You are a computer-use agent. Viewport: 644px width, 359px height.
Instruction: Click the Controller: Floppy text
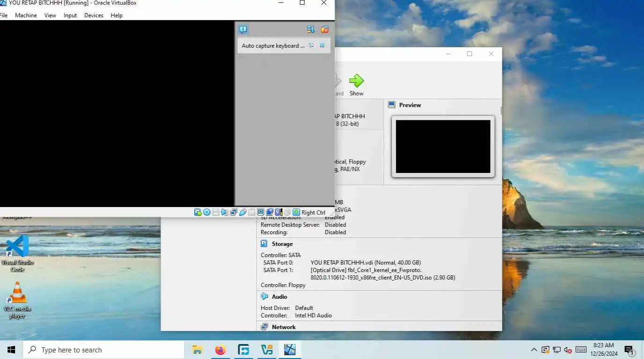[283, 285]
